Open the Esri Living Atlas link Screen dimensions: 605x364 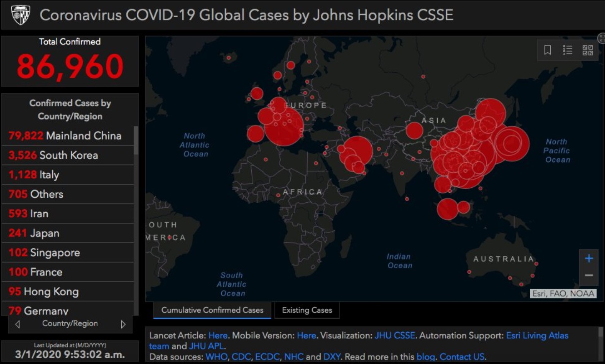pos(537,336)
